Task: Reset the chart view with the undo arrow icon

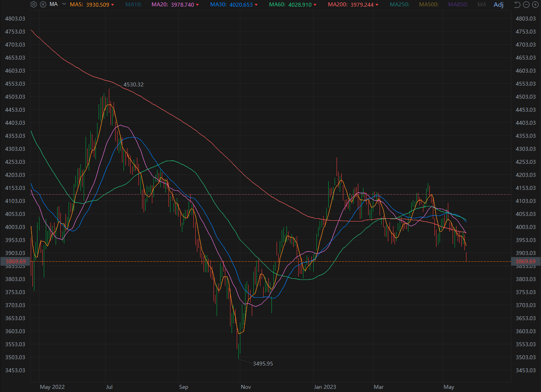Action: coord(517,5)
